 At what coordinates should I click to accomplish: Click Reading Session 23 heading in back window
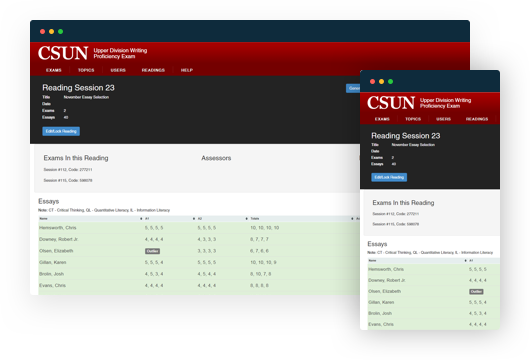click(78, 88)
